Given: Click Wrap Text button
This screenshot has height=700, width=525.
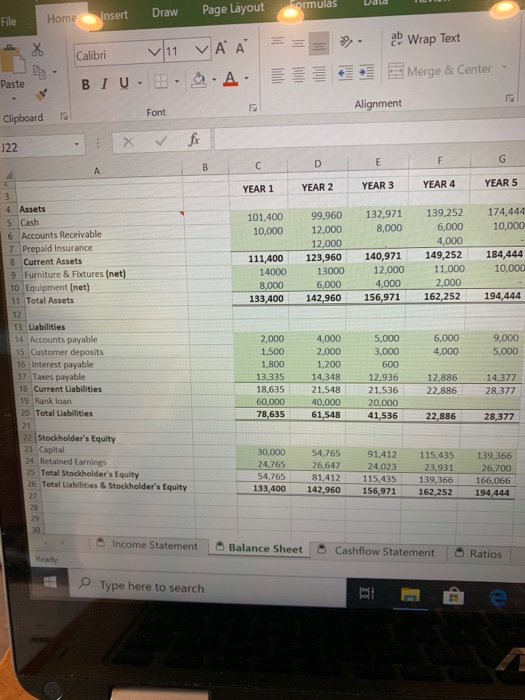Looking at the screenshot, I should (425, 39).
